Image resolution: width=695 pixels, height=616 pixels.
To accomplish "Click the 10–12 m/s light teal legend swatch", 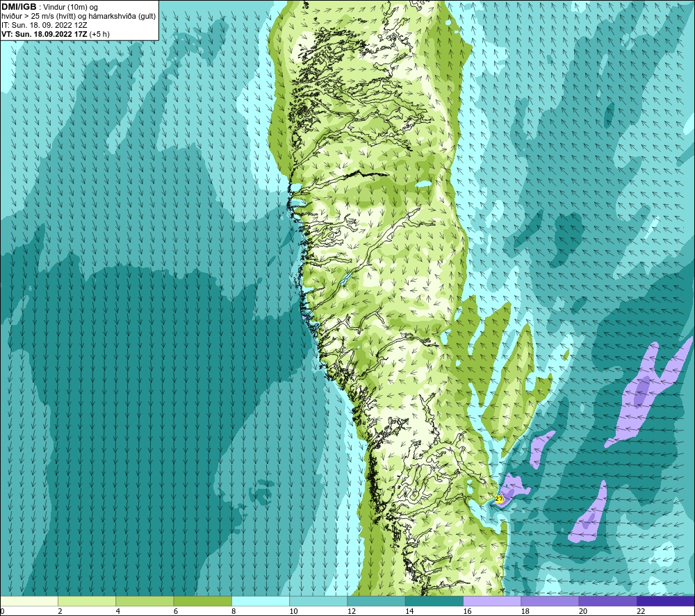I will click(318, 601).
